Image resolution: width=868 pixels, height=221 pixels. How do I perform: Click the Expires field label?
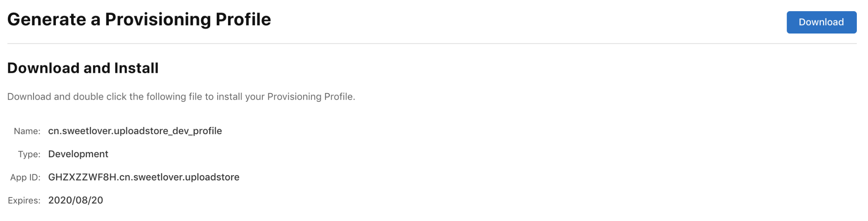[x=24, y=201]
